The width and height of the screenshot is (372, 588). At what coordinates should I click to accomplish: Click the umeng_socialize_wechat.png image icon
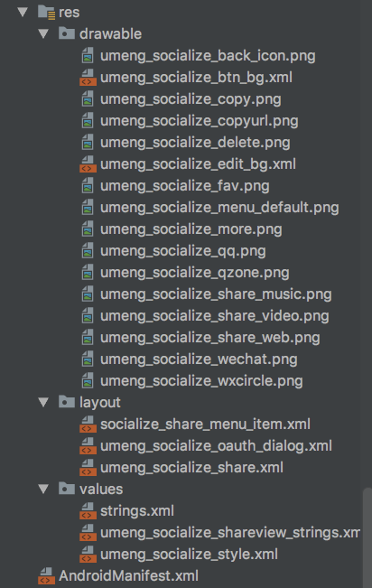click(x=88, y=359)
